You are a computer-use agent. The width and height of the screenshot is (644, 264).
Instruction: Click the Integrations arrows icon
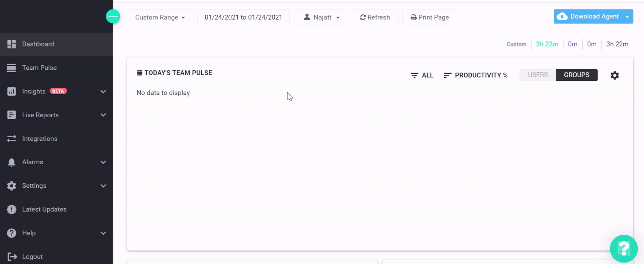12,139
